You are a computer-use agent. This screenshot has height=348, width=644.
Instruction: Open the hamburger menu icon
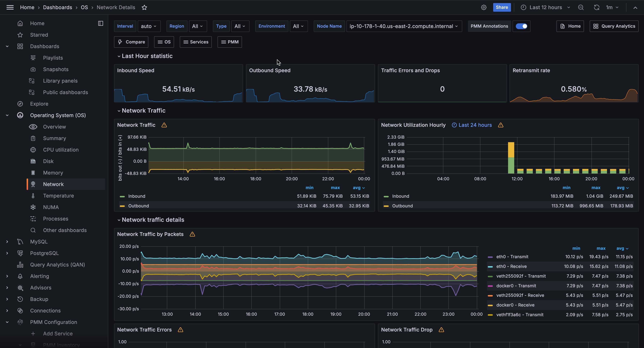10,8
